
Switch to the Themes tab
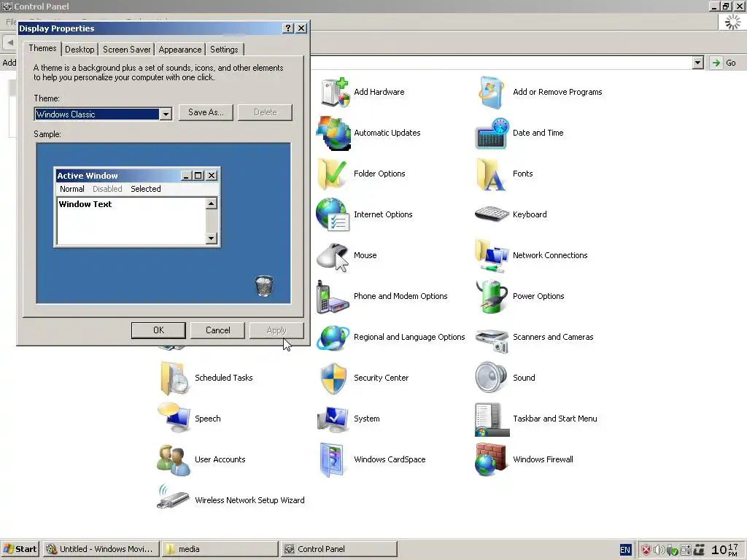coord(42,48)
